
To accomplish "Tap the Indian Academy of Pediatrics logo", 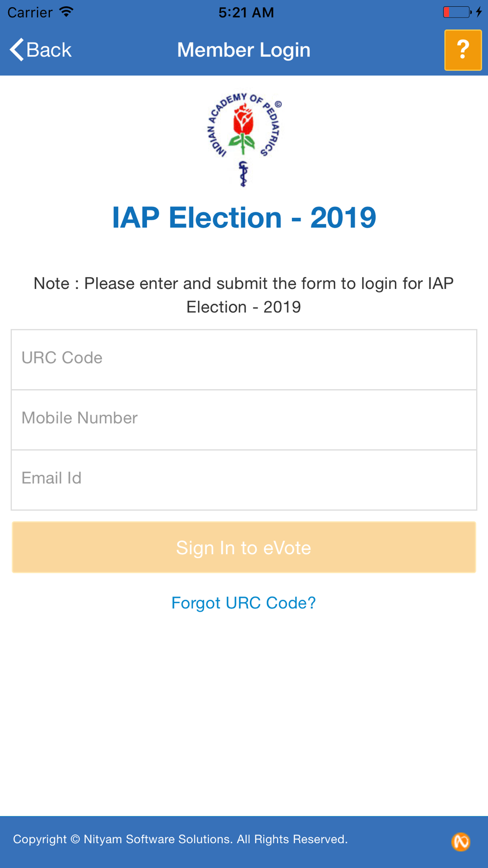I will click(244, 139).
